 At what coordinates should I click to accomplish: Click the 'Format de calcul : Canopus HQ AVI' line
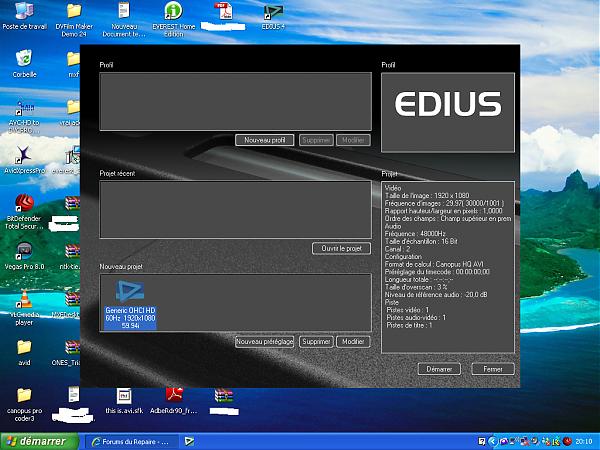click(x=434, y=264)
